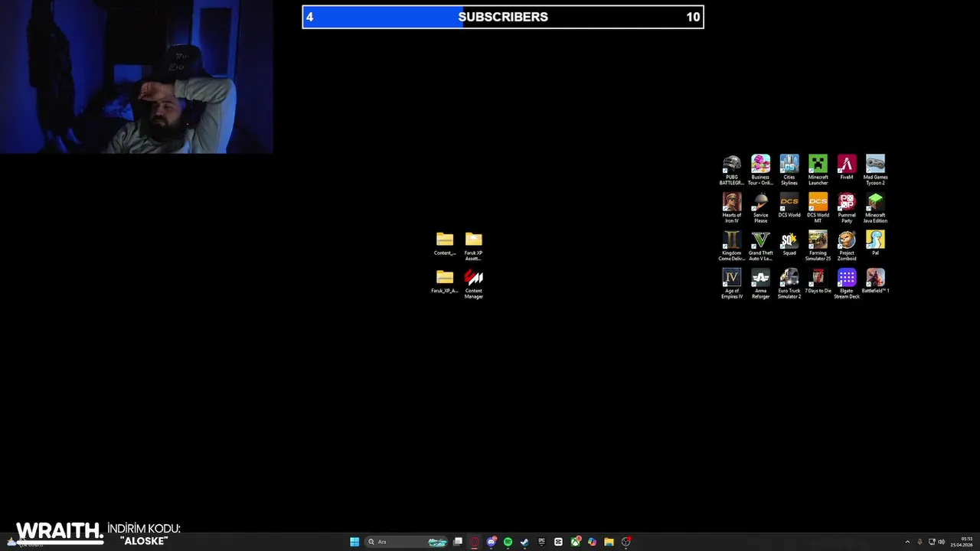The height and width of the screenshot is (551, 980).
Task: Launch Epic Games from the taskbar
Action: [541, 542]
